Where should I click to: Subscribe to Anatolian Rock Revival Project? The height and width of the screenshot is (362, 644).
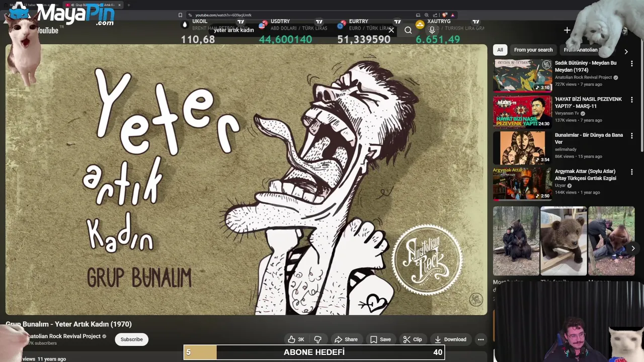click(x=132, y=339)
